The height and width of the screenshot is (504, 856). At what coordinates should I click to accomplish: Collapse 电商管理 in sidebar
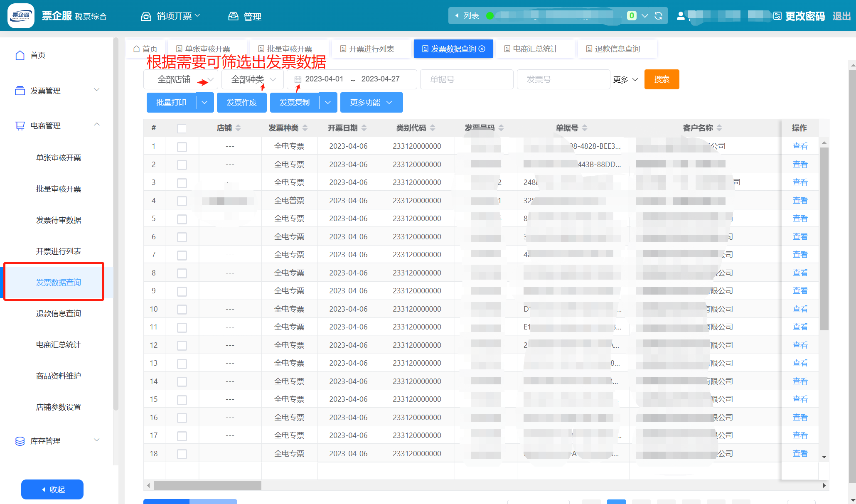(x=97, y=125)
